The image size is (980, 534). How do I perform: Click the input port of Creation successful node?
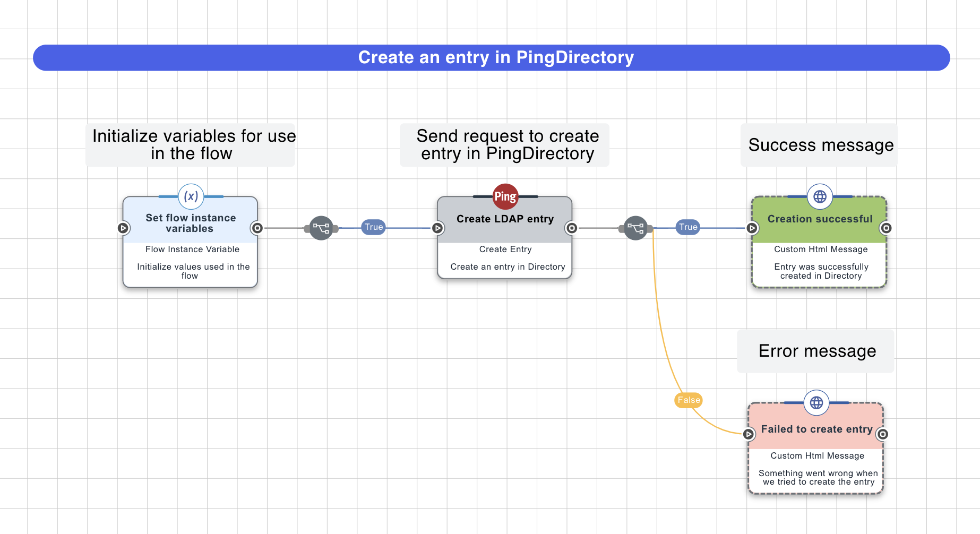coord(752,228)
